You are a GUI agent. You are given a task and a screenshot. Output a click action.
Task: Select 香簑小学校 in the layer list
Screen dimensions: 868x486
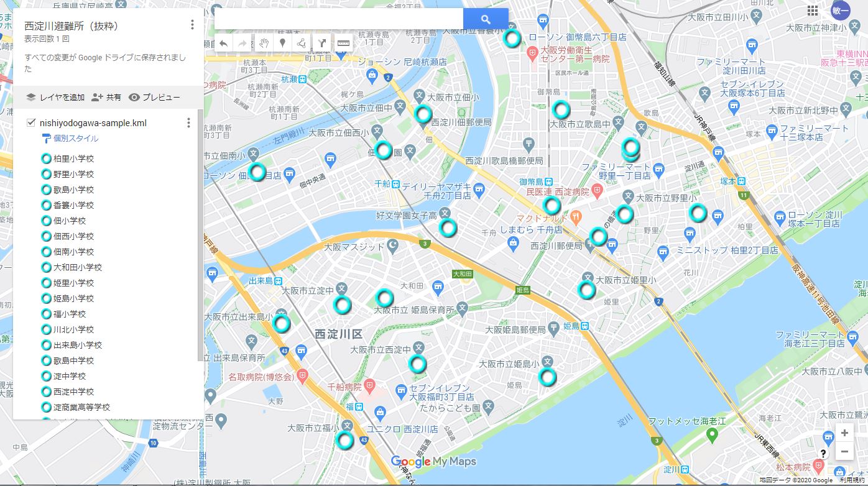coord(73,205)
